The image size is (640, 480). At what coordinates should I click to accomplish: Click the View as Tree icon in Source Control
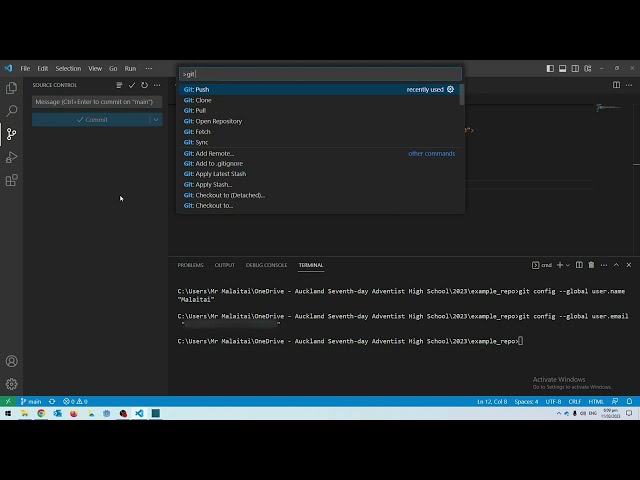click(x=119, y=85)
